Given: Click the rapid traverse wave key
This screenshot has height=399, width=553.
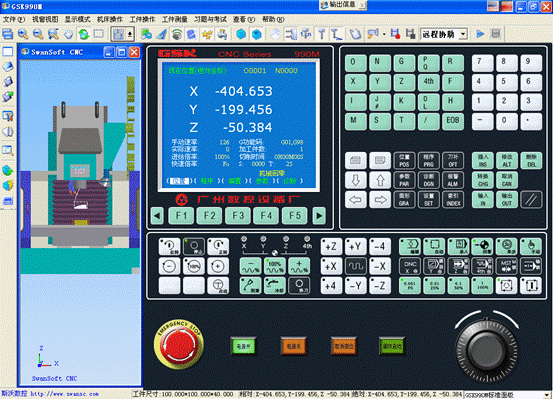Looking at the screenshot, I should [355, 266].
